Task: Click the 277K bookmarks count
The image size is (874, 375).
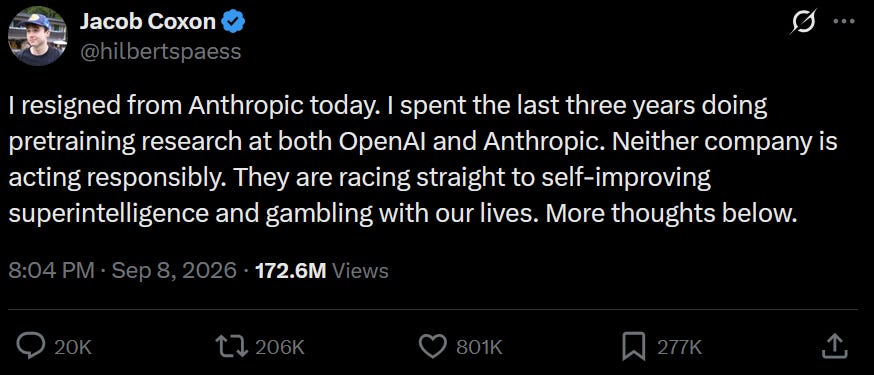Action: pyautogui.click(x=679, y=347)
